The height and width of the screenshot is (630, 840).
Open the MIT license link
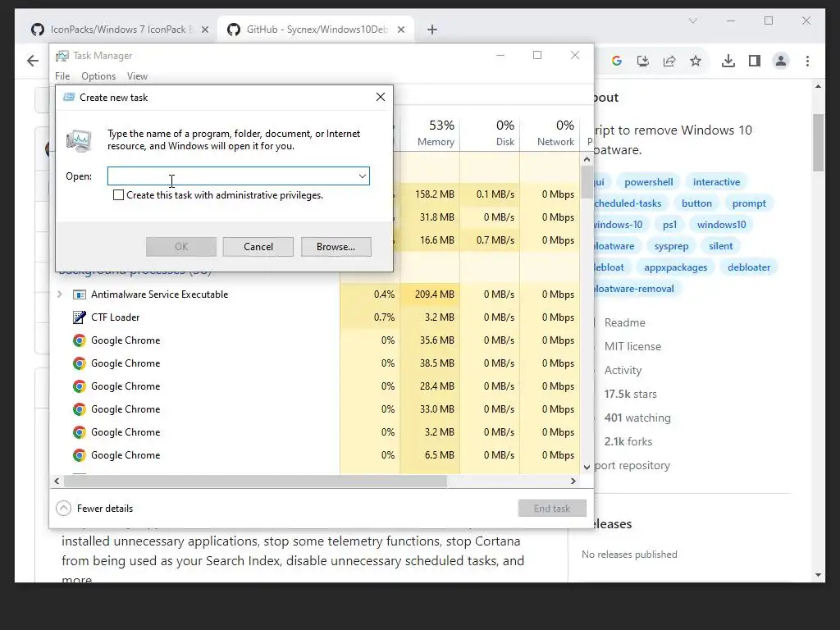[x=632, y=347]
